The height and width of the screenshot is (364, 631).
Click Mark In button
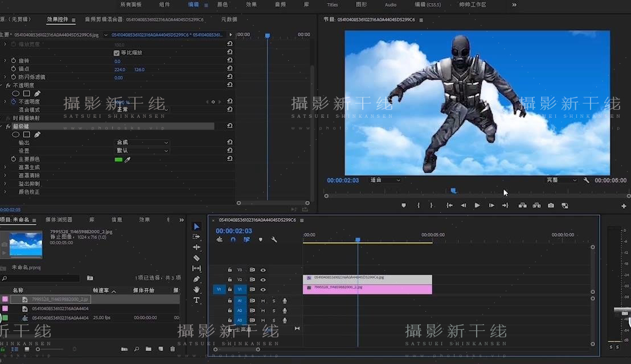tap(419, 205)
